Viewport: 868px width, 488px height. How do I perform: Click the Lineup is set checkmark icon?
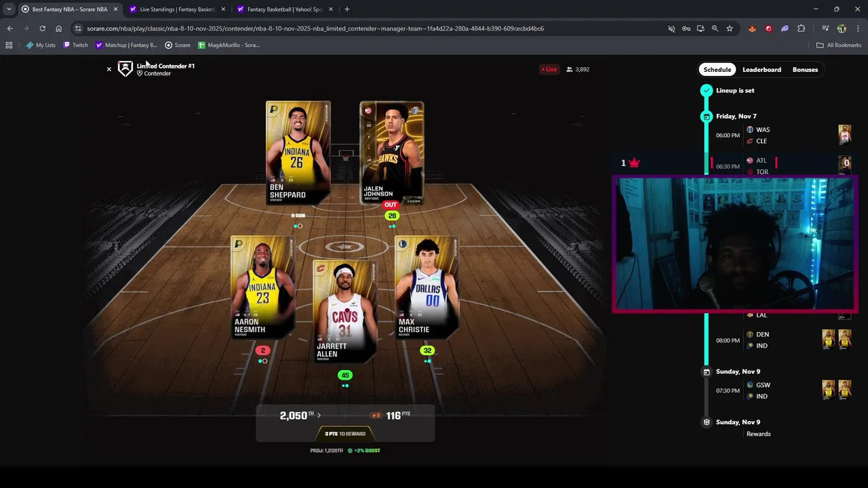[x=707, y=90]
